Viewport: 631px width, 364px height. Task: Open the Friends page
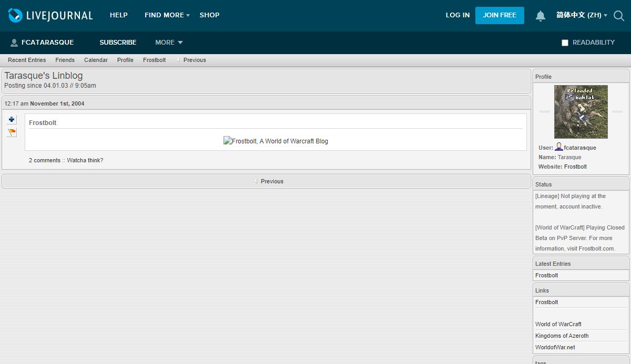[65, 60]
